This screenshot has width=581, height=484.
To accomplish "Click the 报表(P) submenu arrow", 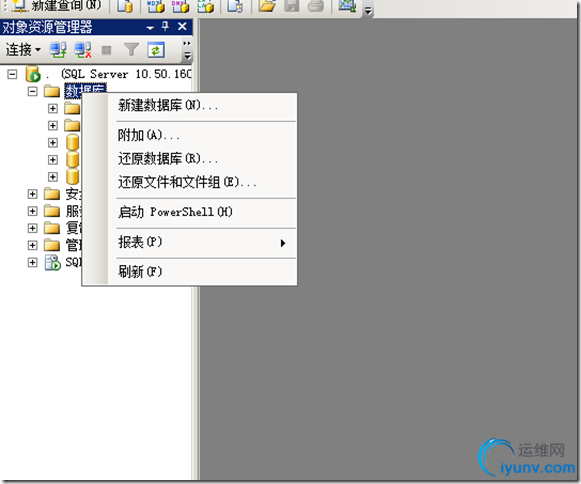I will 283,243.
